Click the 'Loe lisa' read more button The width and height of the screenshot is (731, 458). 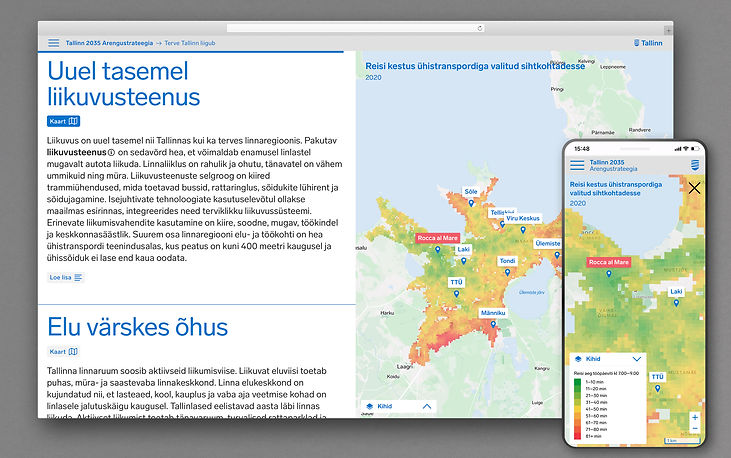click(x=66, y=278)
